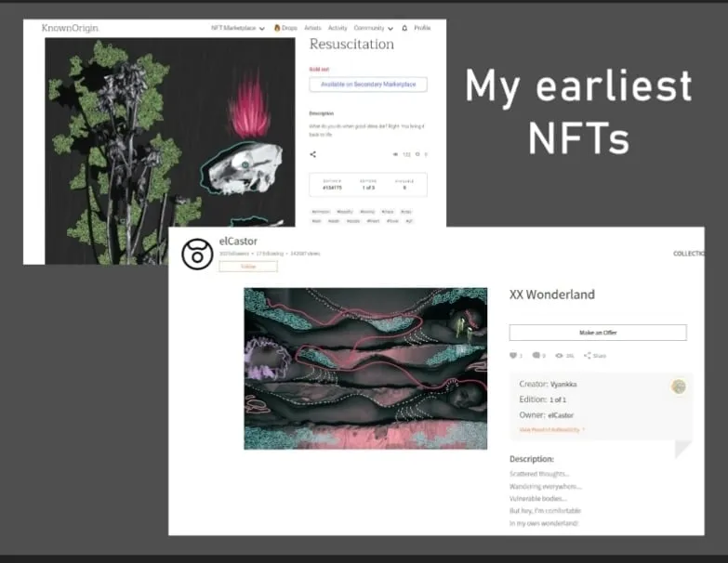Click the Vyankka creator avatar

(x=679, y=386)
